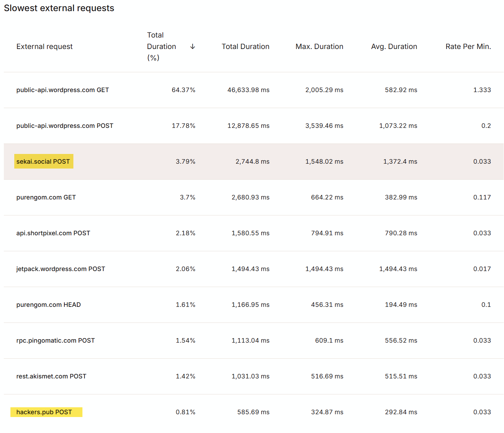This screenshot has width=504, height=433.
Task: Sort by Avg. Duration column header
Action: pos(394,47)
